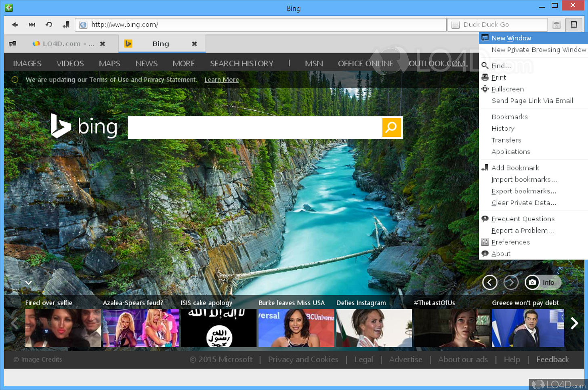588x390 pixels.
Task: Select Find... in the menu
Action: click(533, 65)
